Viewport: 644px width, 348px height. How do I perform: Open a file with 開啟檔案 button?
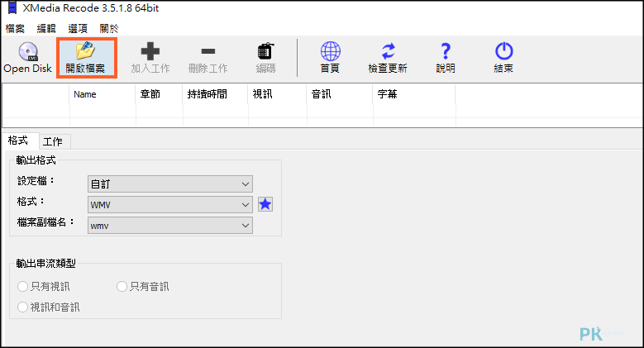coord(86,58)
